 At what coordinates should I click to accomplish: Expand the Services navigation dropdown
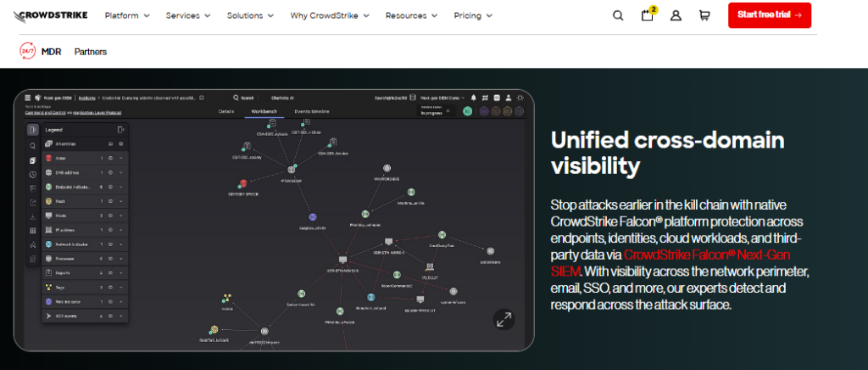point(188,15)
